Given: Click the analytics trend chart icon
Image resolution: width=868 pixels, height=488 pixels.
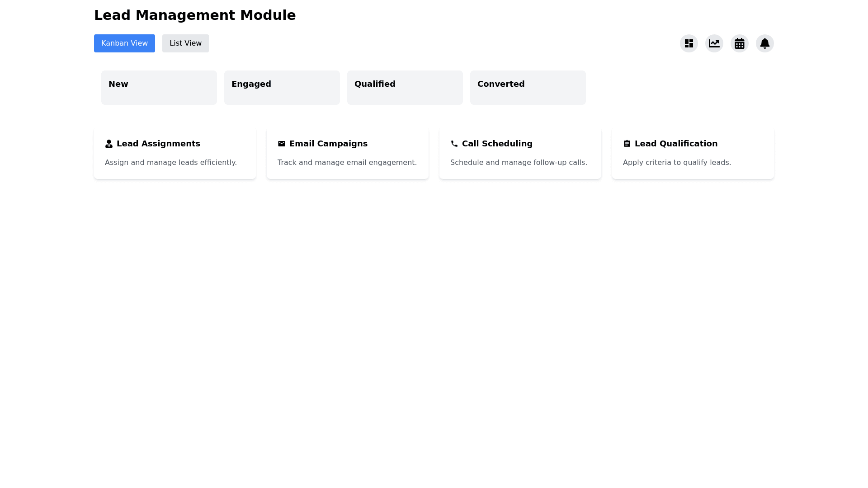Looking at the screenshot, I should (x=714, y=43).
